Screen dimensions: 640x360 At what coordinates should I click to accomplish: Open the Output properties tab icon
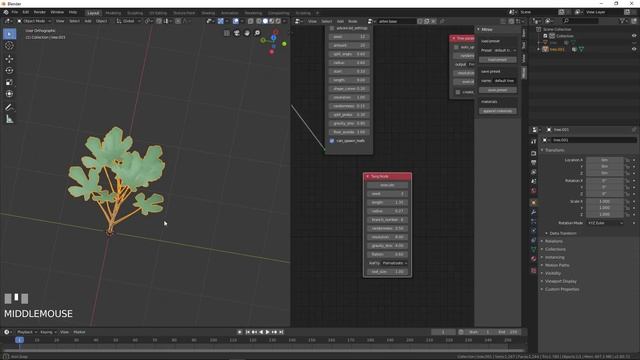click(533, 163)
